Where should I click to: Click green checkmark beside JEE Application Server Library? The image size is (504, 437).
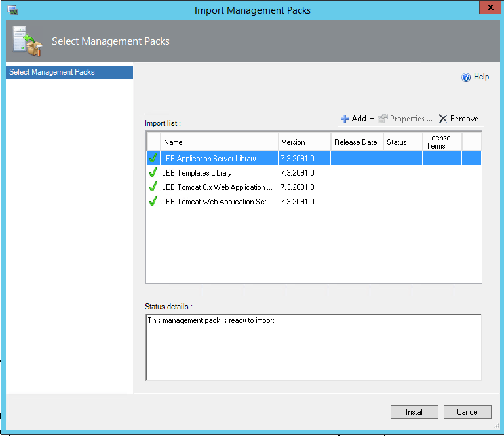(x=153, y=158)
